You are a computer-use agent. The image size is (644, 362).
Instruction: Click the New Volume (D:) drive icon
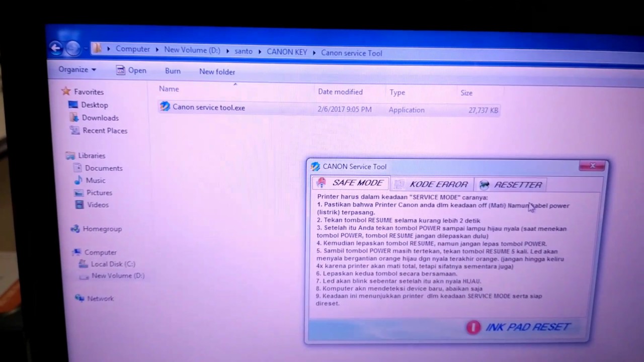[x=84, y=276]
